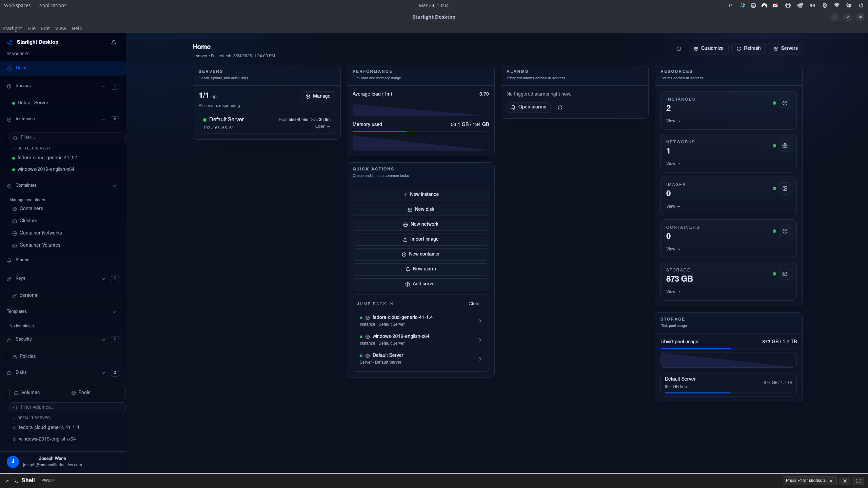
Task: Open the Containers cube icon in Resources
Action: pos(785,231)
